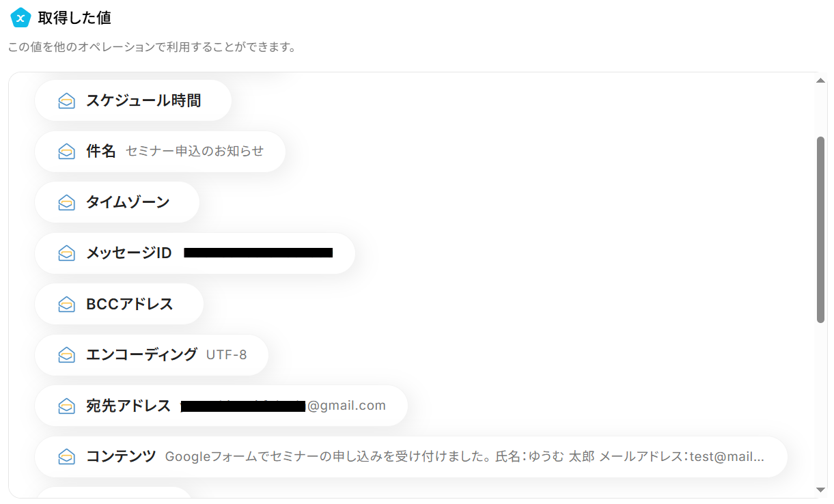Screen dimensions: 834x504
Task: Click envelope icon beside スケジュール時間
Action: pos(66,101)
